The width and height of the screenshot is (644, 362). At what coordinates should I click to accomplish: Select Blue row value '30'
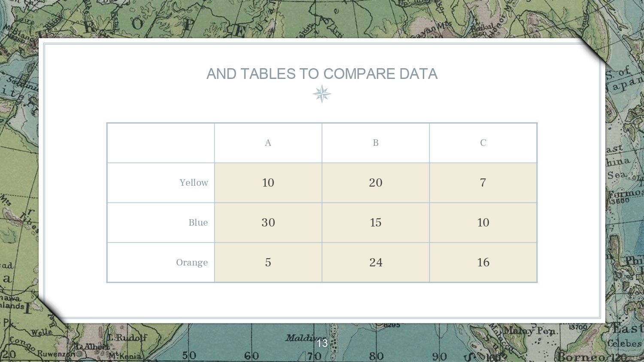[268, 223]
